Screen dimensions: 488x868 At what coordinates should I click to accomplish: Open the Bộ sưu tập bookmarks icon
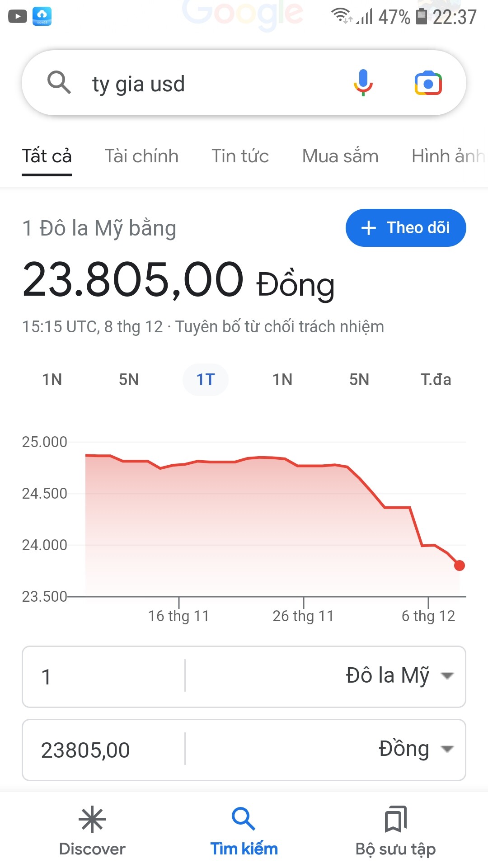(395, 819)
